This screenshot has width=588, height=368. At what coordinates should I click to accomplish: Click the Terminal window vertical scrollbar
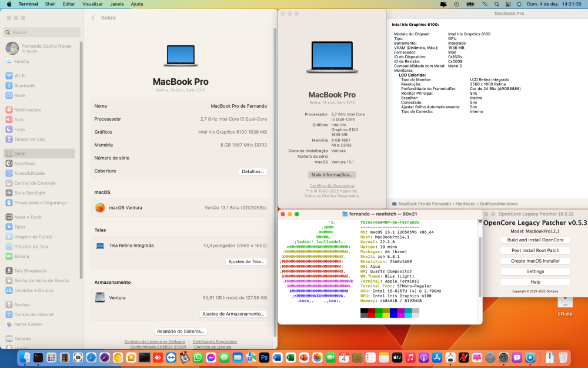click(x=480, y=267)
